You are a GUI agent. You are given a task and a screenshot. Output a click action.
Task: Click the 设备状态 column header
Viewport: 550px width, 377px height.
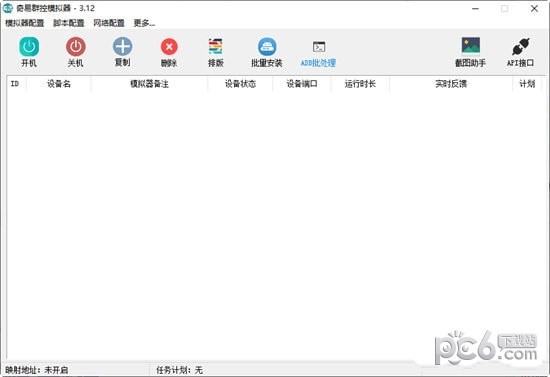click(x=240, y=84)
